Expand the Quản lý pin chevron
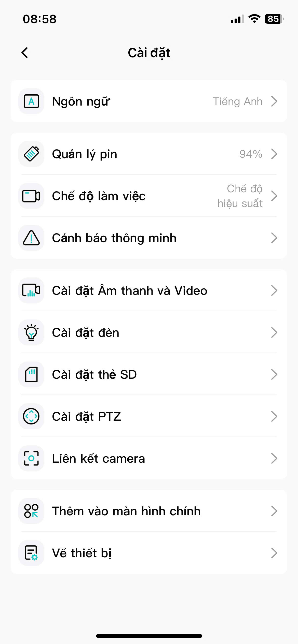The height and width of the screenshot is (644, 298). click(274, 154)
